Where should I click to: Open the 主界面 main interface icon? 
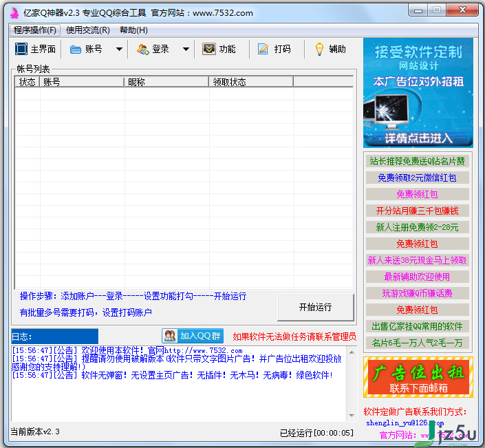[x=21, y=49]
